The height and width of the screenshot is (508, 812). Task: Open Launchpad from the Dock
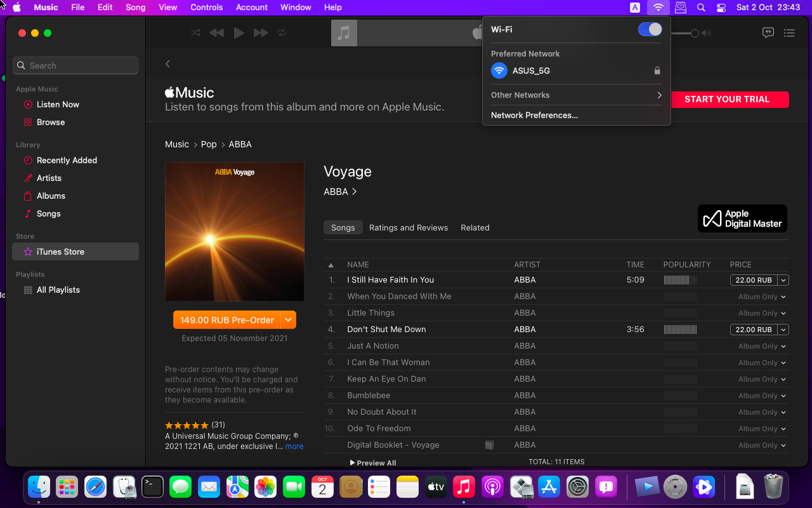(67, 487)
